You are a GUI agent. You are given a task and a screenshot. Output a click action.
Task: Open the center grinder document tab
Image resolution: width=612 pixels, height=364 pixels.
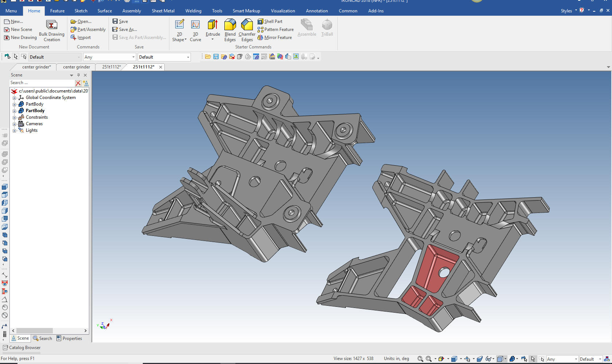click(76, 67)
